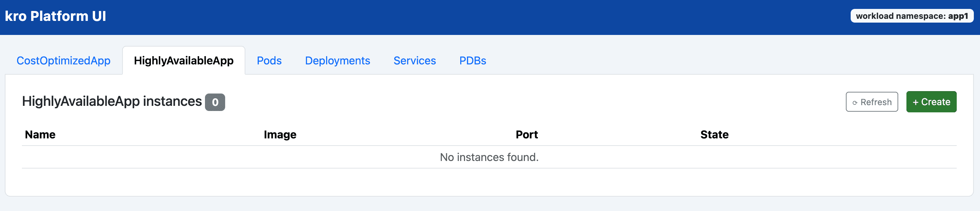Click the HighlyAvailableApp instances heading
The width and height of the screenshot is (980, 211).
click(112, 101)
